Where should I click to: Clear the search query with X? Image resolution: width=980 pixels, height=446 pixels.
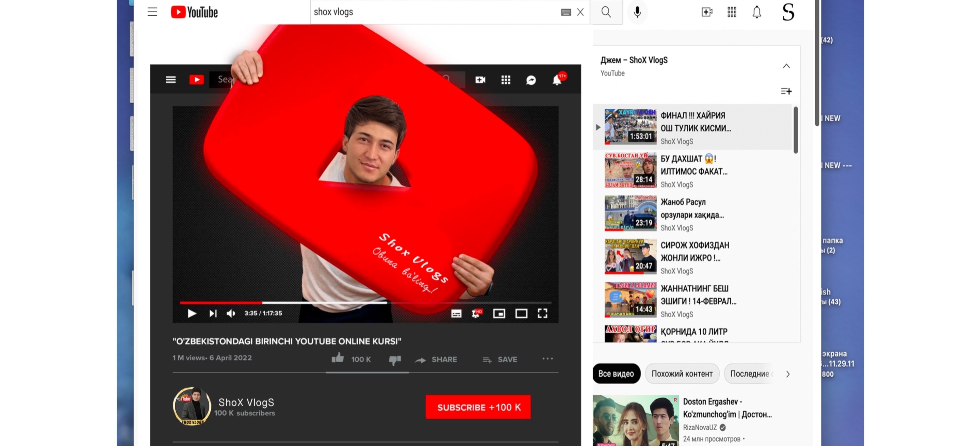pos(580,12)
